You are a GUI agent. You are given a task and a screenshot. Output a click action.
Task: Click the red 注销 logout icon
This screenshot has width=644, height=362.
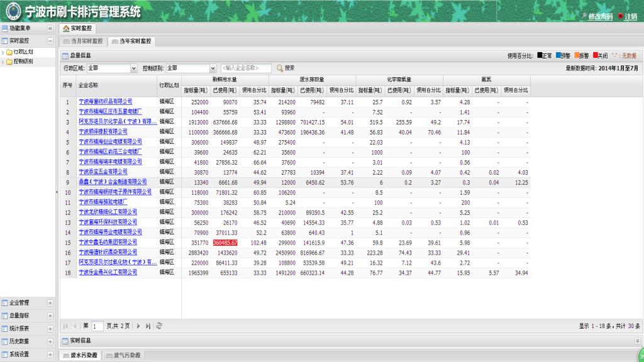point(620,16)
